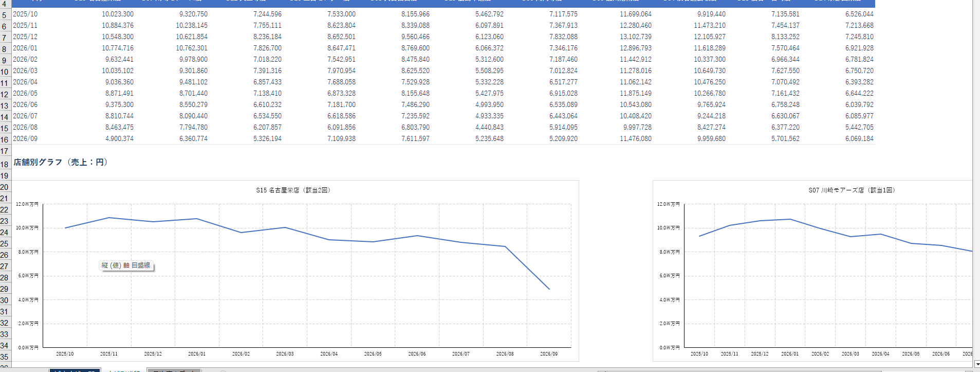Select the cell with value 10,023,300
Viewport: 980px width, 372px height.
118,14
